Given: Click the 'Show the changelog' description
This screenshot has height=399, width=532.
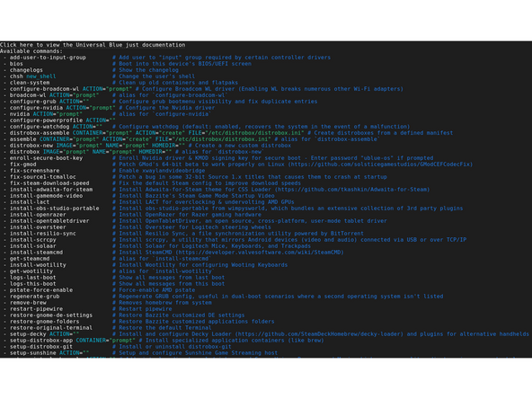Looking at the screenshot, I should (x=146, y=70).
